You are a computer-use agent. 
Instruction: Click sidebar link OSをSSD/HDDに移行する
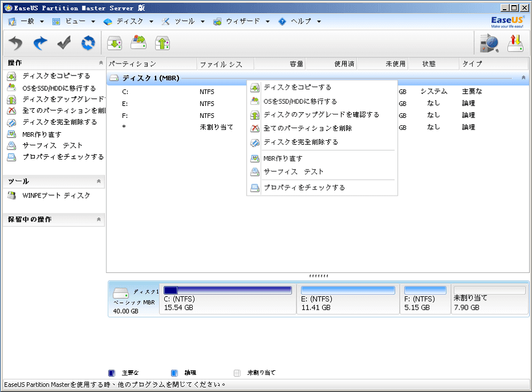coord(59,88)
